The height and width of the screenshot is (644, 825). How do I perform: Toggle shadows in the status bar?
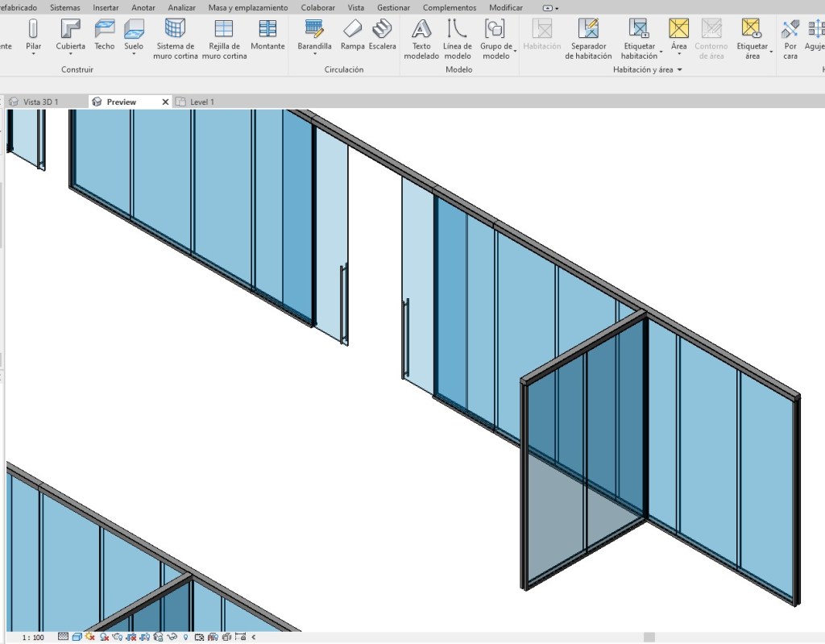tap(103, 638)
